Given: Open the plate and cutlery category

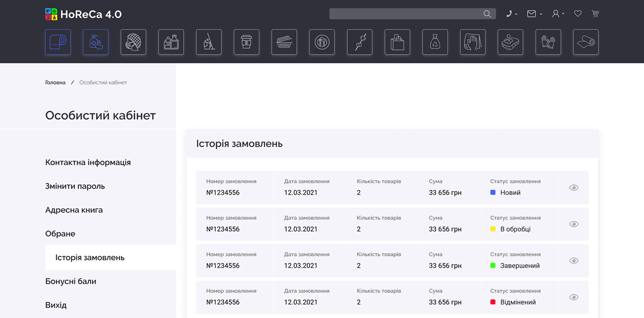Looking at the screenshot, I should point(322,42).
